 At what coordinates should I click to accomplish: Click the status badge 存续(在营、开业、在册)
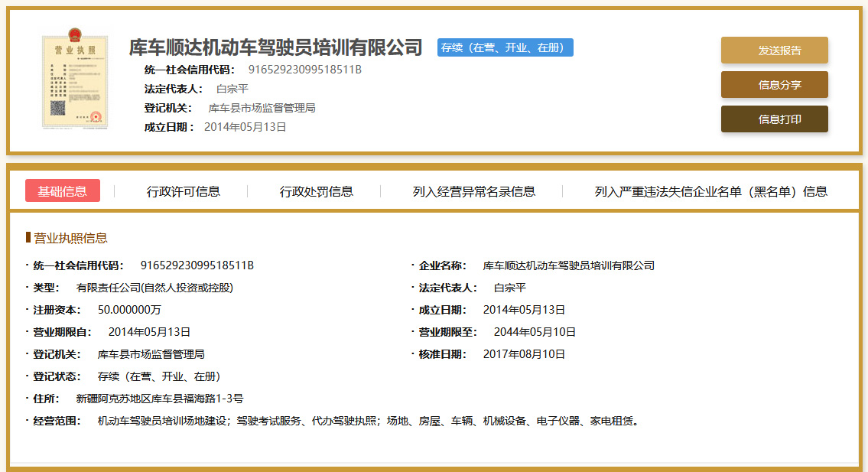[506, 47]
